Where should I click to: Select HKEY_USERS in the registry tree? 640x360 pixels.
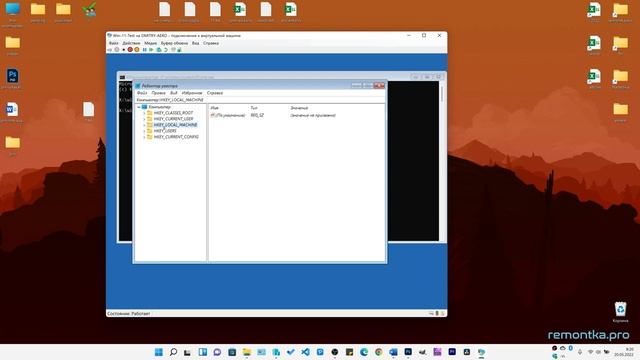coord(165,131)
